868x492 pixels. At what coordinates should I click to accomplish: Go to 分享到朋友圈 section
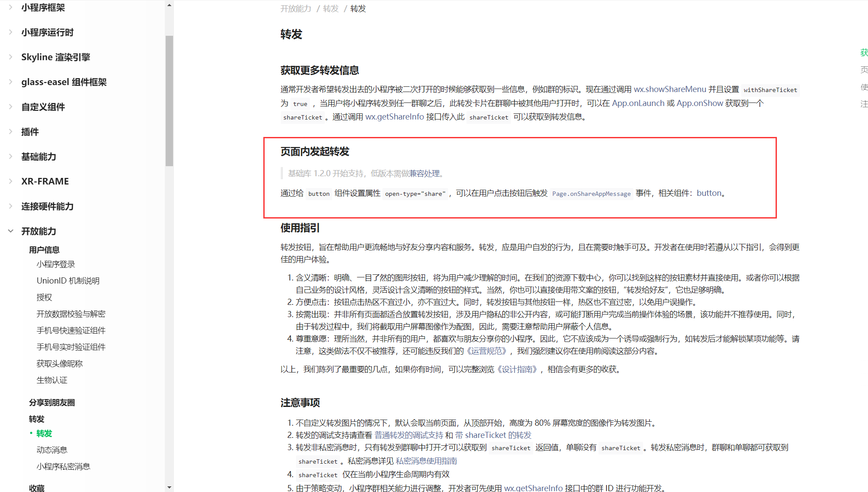(52, 403)
